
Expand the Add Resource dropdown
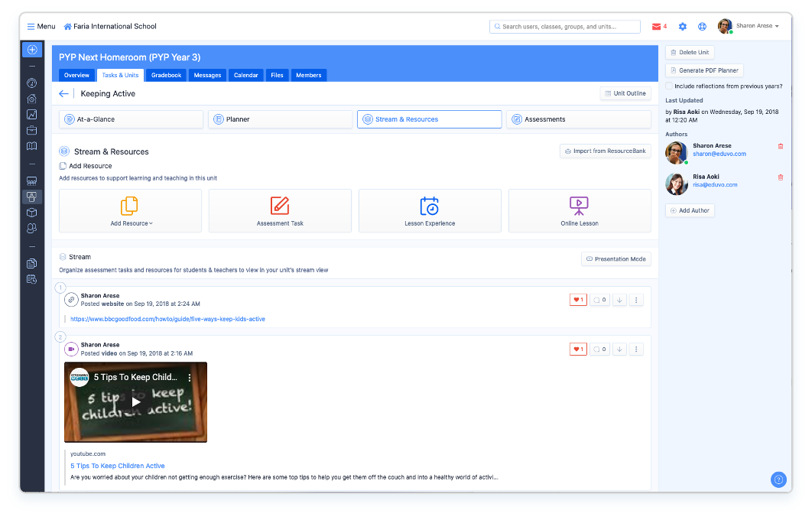(131, 223)
